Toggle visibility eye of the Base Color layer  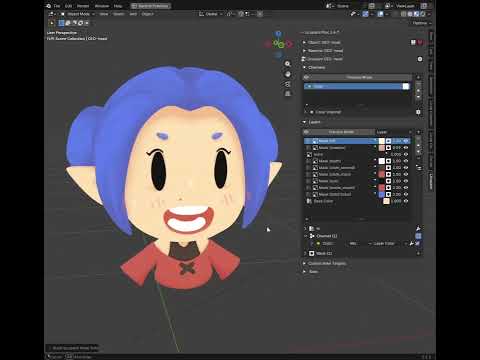[406, 201]
